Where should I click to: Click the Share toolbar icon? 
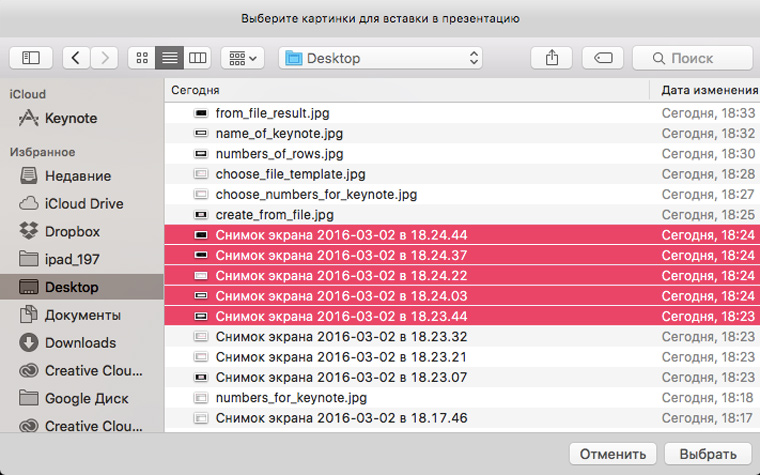click(552, 58)
